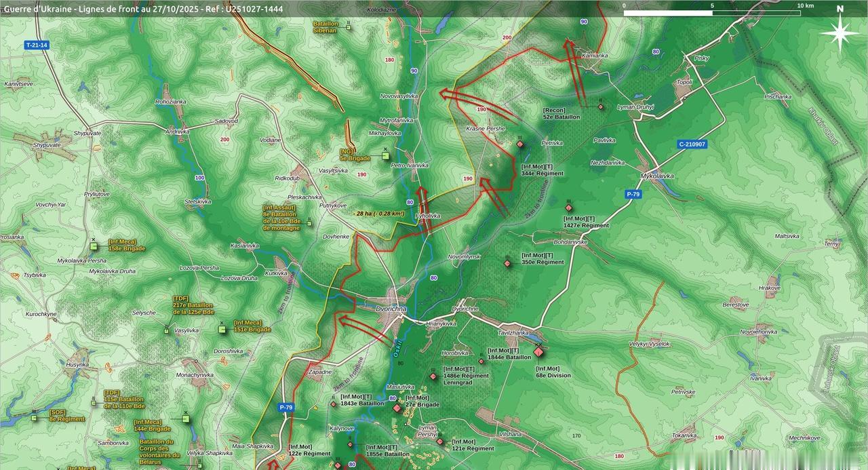Click the "- 28 ha (- 0.28 km²)" label

coord(378,214)
